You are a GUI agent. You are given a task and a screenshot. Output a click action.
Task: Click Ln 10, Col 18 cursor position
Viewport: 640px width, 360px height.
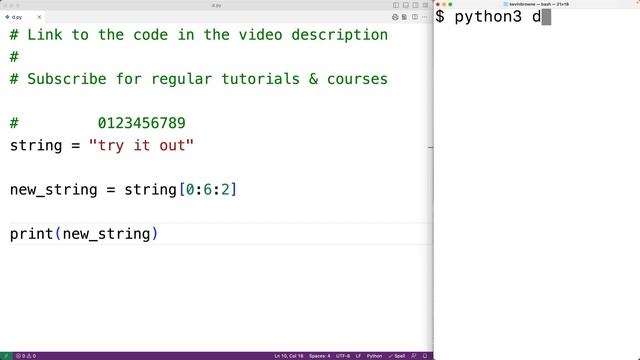[x=289, y=356]
